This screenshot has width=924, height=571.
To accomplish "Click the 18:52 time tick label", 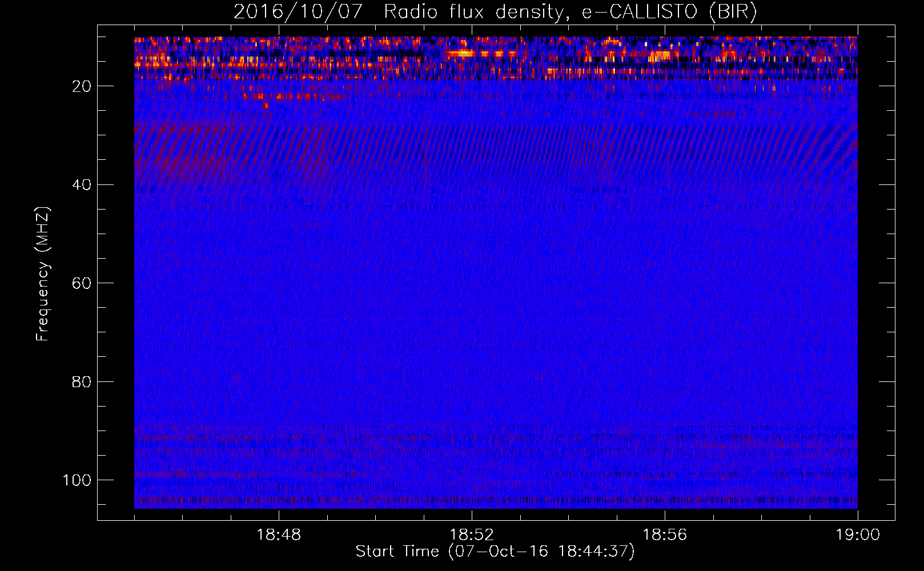I will (472, 534).
